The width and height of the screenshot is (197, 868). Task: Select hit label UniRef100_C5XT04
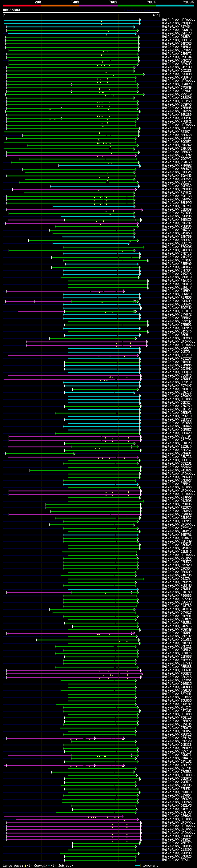177,57
